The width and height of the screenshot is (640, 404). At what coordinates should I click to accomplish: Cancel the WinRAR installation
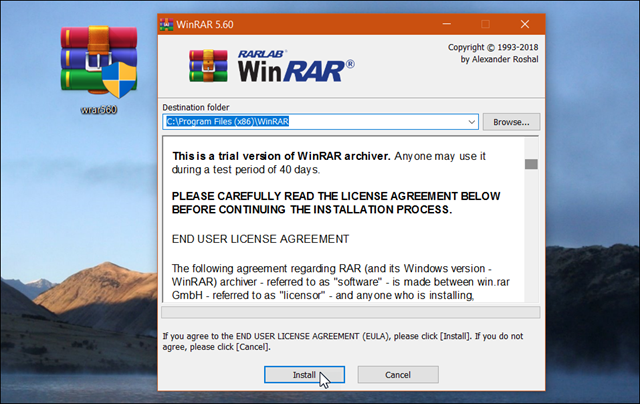point(398,375)
